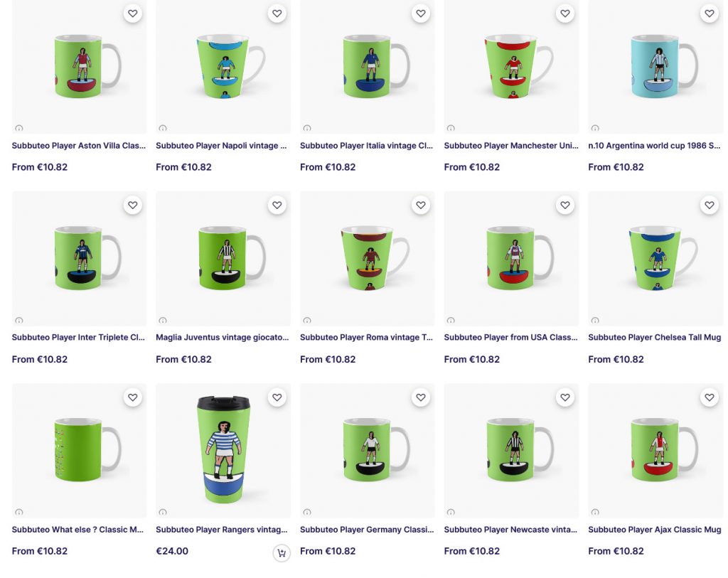Open Subbuteo What else ? Classic Mug link
This screenshot has height=578, width=728.
77,530
